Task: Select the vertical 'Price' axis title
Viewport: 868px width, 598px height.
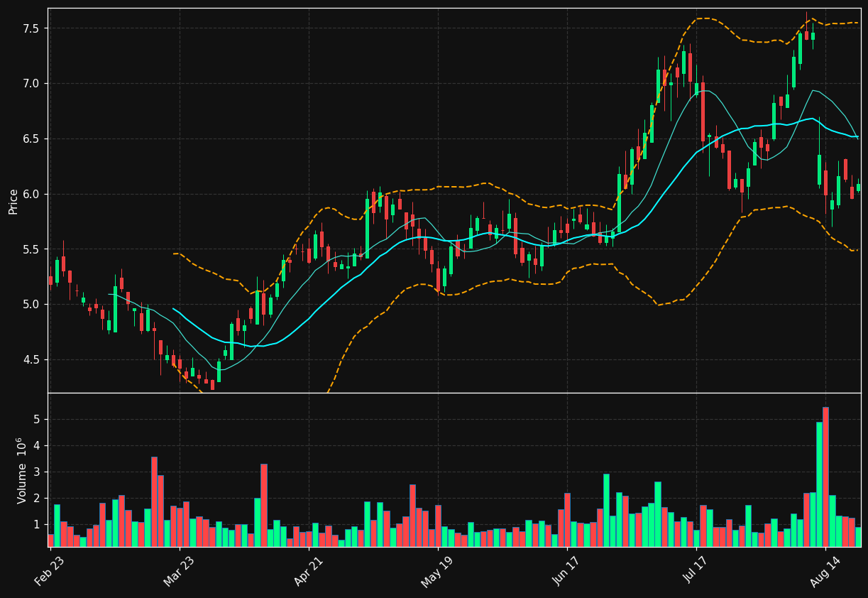Action: 13,201
